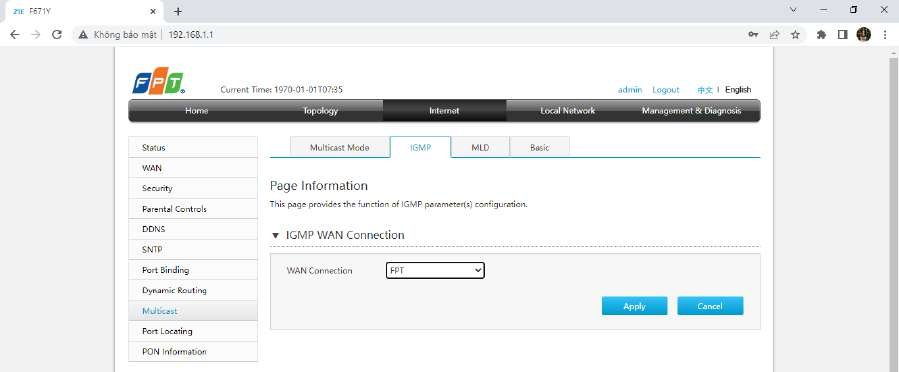Bookmark this page with the star
Screen dimensions: 899x372
click(795, 34)
